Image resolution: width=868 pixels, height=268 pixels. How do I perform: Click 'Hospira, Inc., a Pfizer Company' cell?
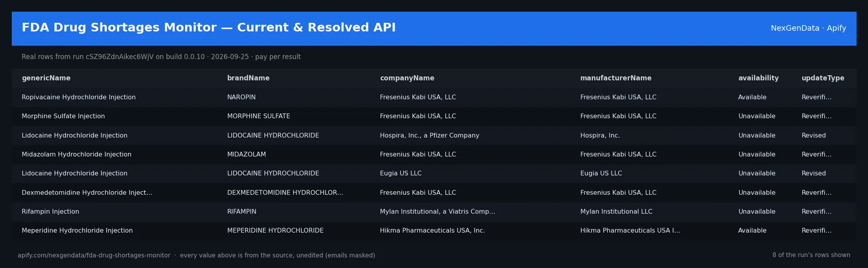[429, 135]
